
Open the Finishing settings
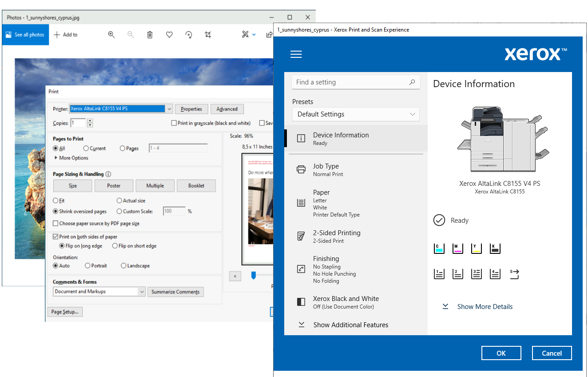click(x=356, y=269)
